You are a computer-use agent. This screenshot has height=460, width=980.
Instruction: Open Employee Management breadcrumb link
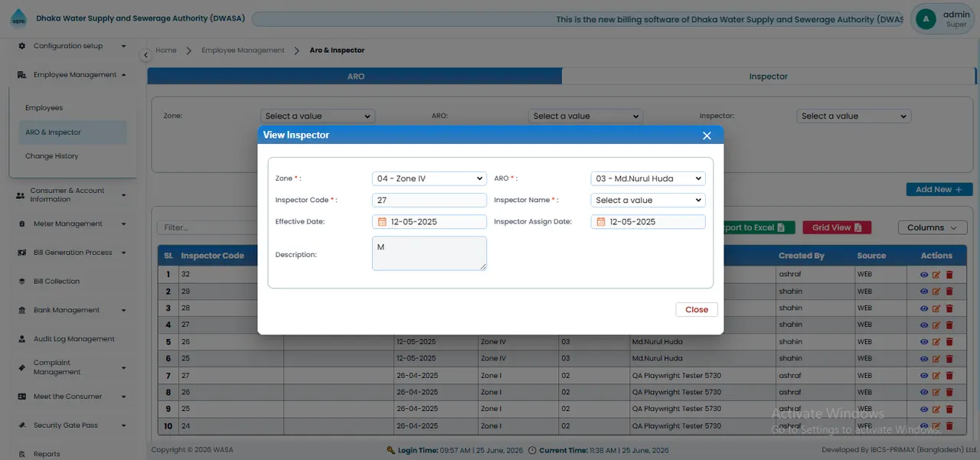243,51
